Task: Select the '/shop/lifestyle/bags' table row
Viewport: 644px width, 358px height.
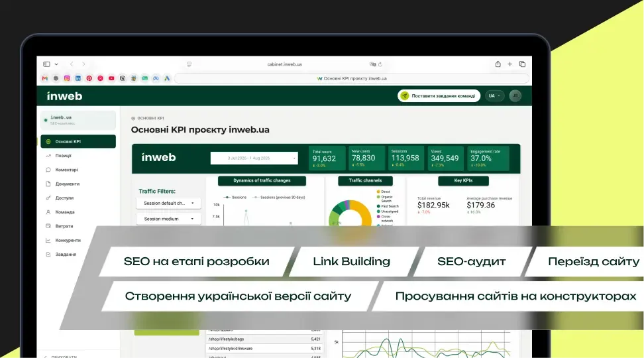Action: coord(264,339)
